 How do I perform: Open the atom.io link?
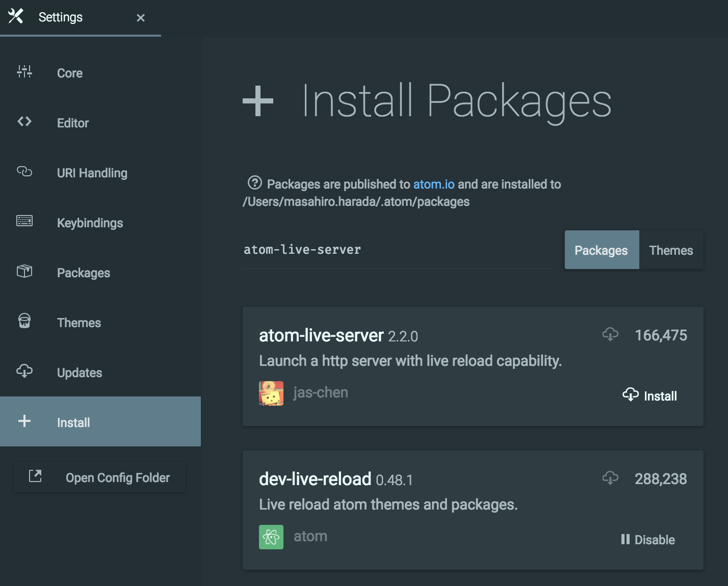(433, 184)
